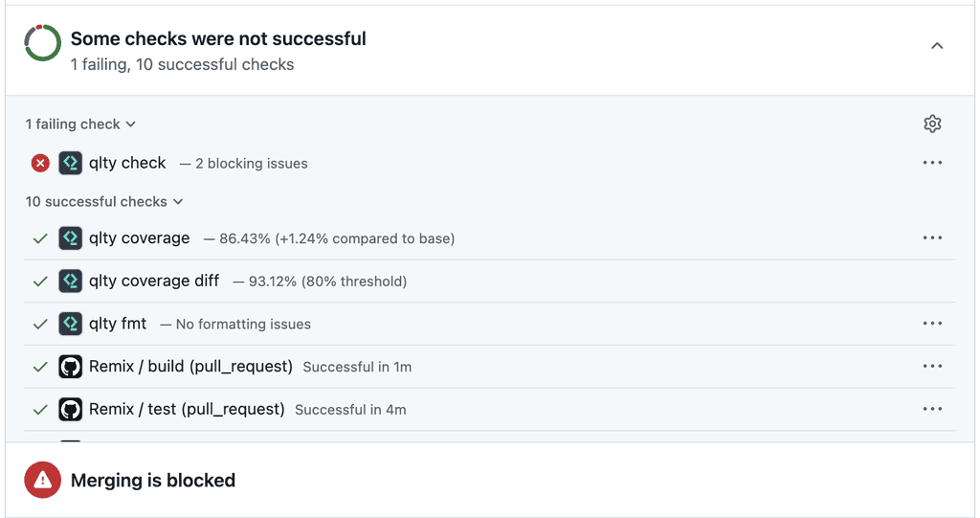Open the checks settings gear icon

click(x=932, y=124)
